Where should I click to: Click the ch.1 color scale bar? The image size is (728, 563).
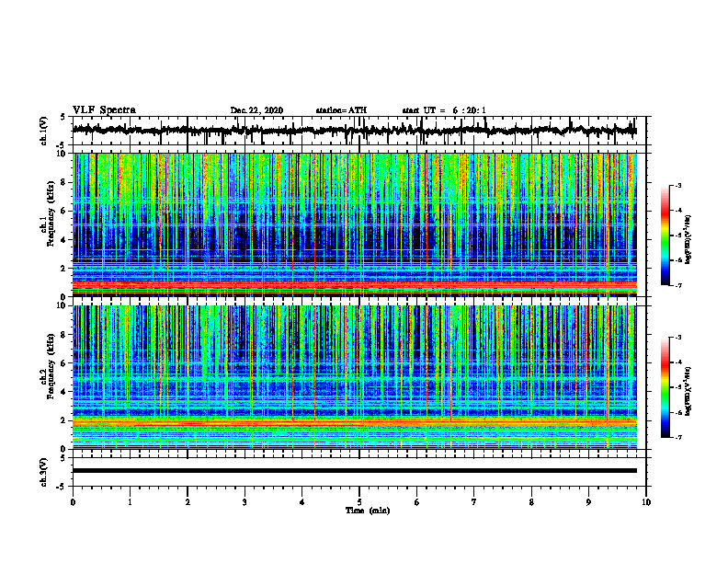point(665,236)
